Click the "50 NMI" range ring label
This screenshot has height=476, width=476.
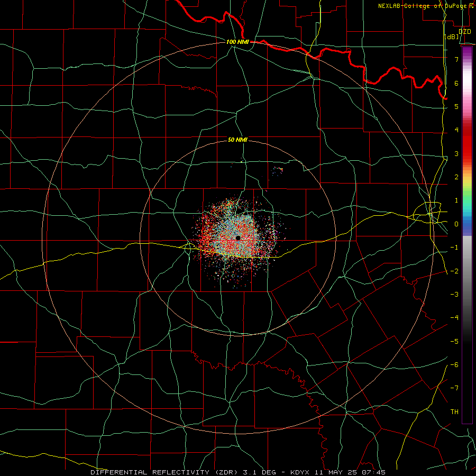coord(237,140)
